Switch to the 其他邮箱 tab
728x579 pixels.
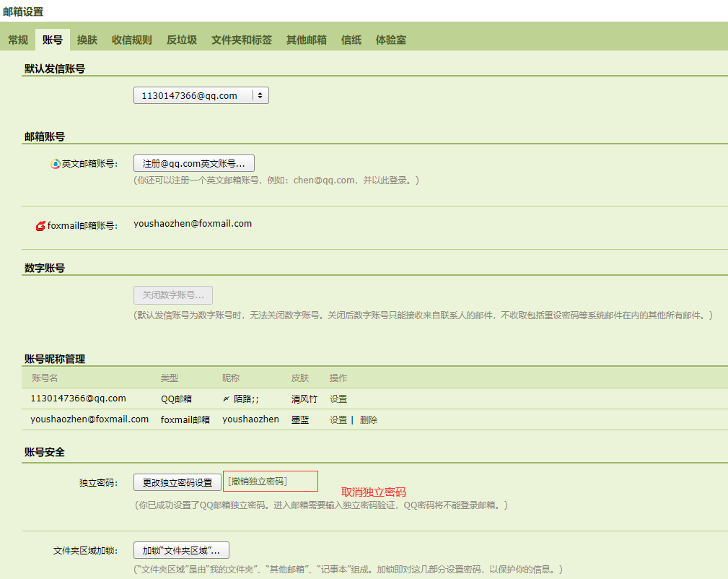point(307,40)
